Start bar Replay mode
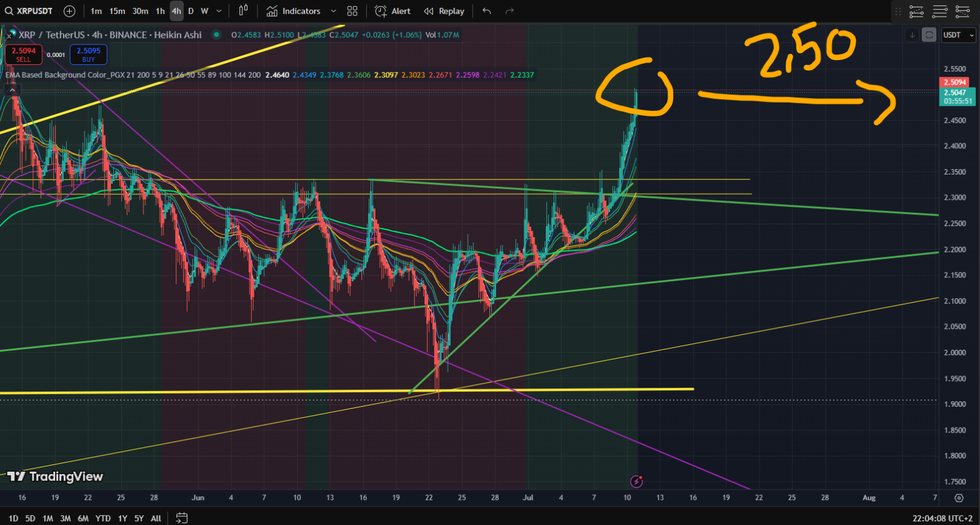980x525 pixels. click(444, 11)
